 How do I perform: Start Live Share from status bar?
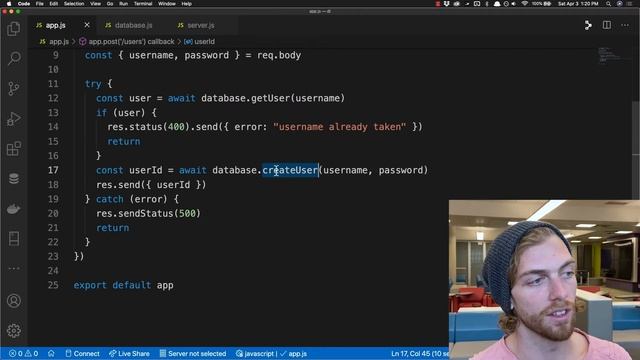[x=129, y=353]
